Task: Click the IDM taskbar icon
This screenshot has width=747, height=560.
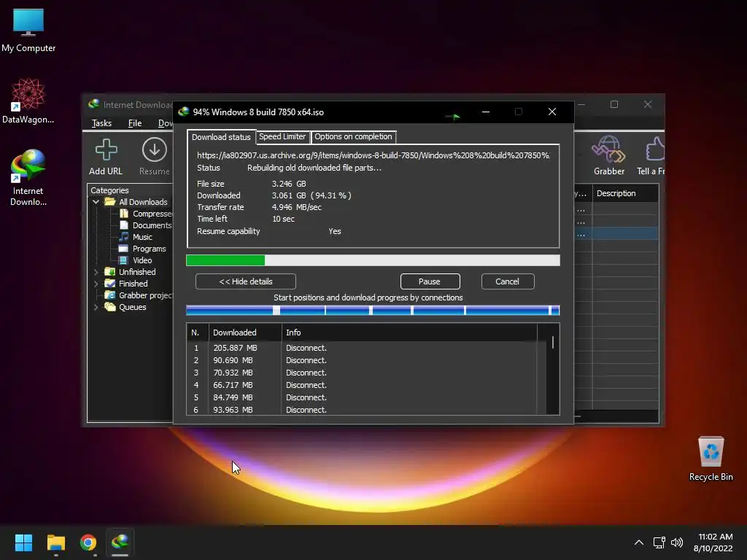Action: point(120,542)
